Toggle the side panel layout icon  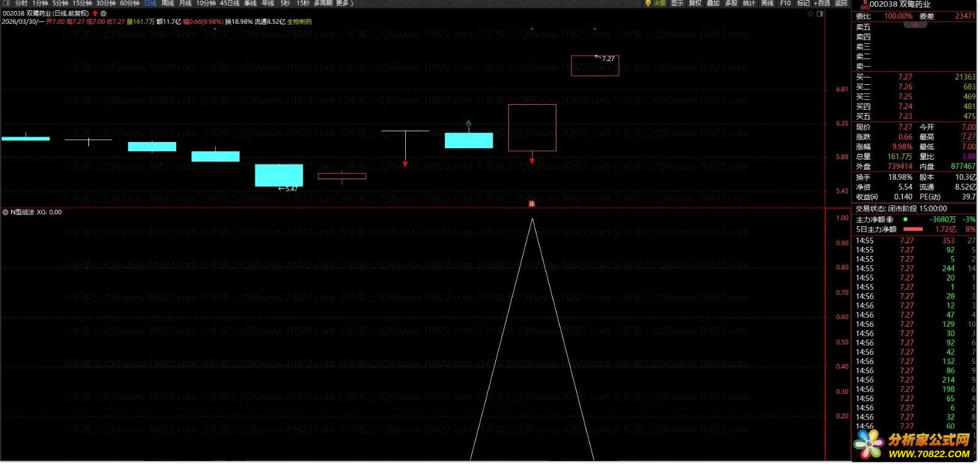[820, 13]
